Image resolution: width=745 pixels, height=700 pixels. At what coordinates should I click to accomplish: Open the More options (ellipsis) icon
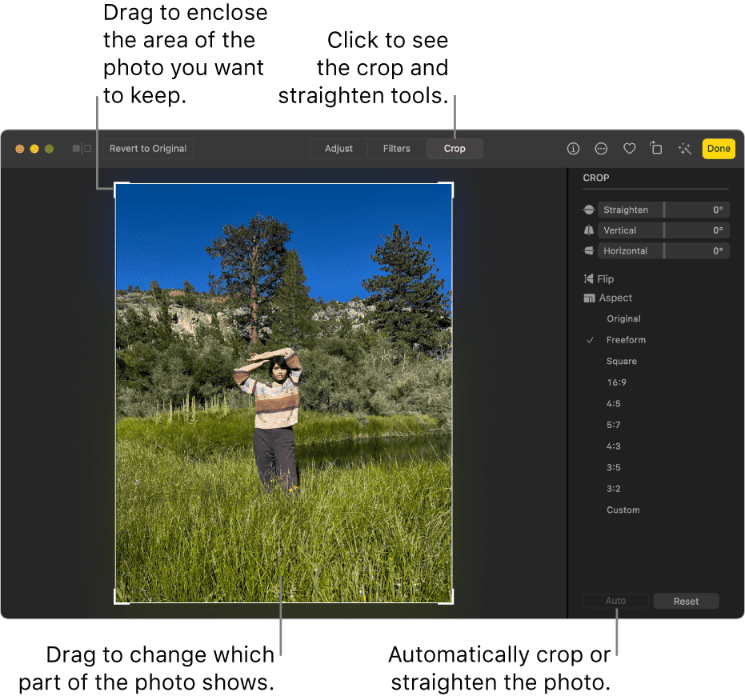(601, 148)
